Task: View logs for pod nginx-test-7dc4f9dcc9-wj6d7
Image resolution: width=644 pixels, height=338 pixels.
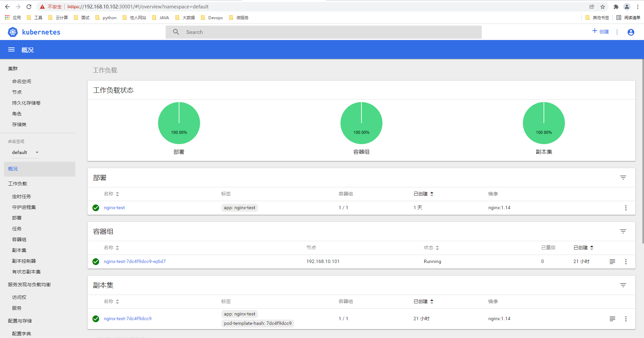Action: [x=612, y=262]
